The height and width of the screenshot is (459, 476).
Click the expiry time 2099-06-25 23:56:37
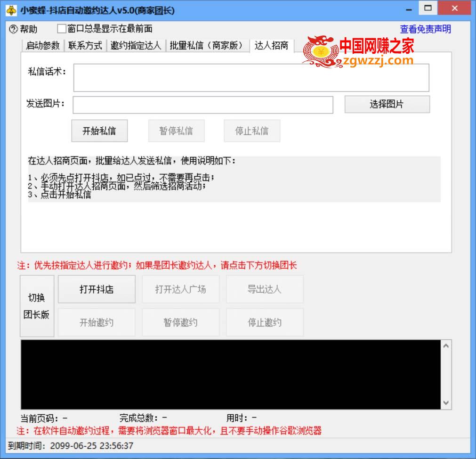92,446
